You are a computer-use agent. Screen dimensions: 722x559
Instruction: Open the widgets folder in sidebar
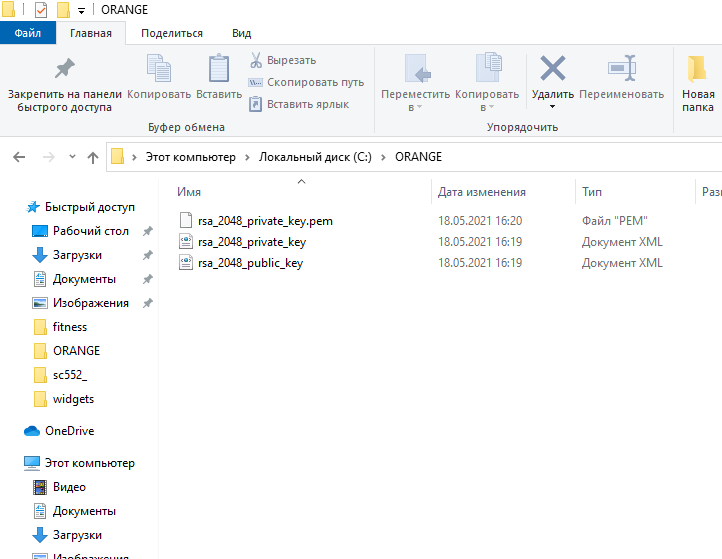pyautogui.click(x=73, y=399)
